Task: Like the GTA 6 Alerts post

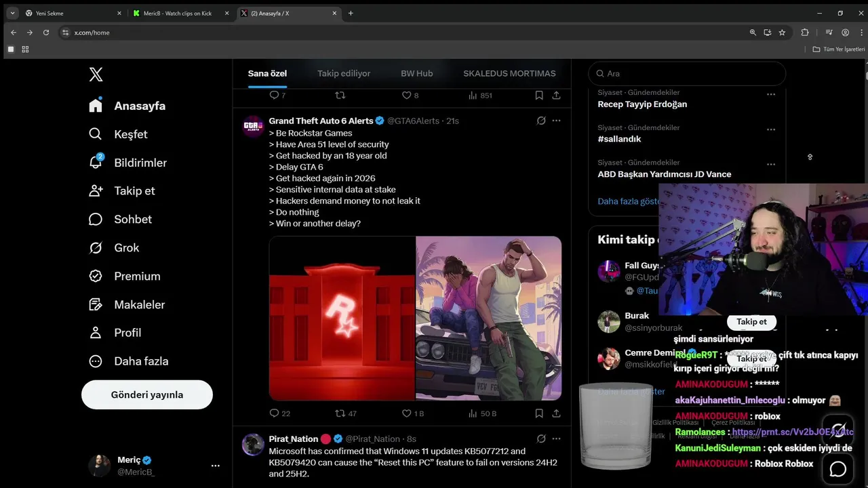Action: pyautogui.click(x=413, y=413)
